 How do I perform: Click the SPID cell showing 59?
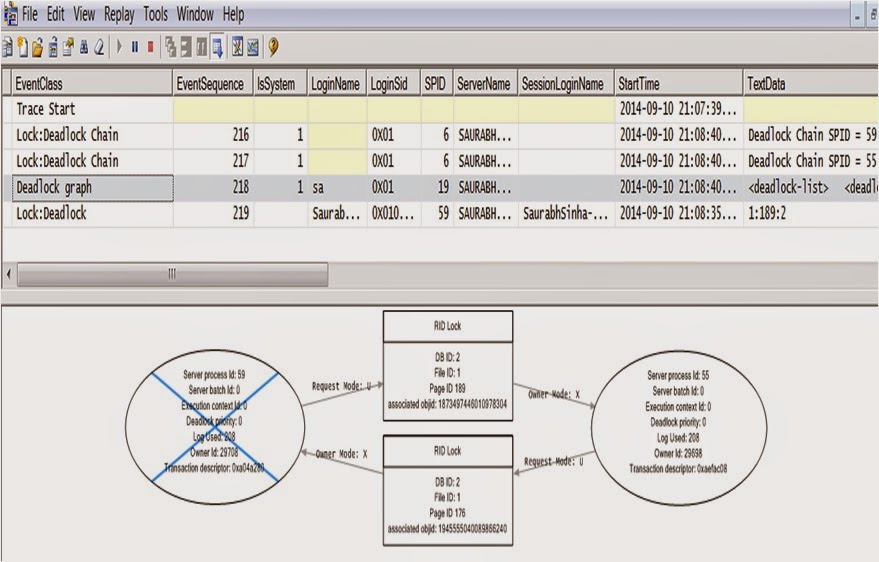437,213
